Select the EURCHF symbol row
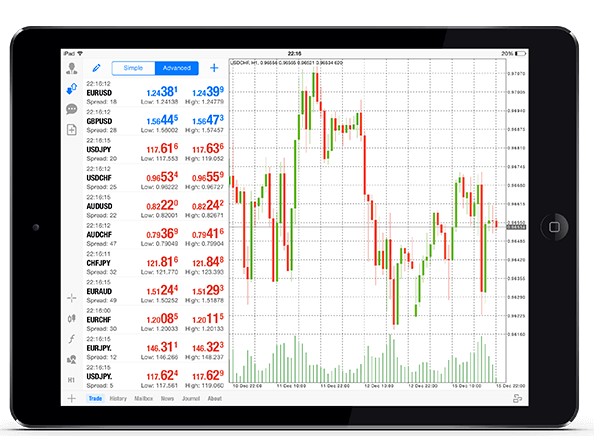This screenshot has height=436, width=594. point(155,320)
